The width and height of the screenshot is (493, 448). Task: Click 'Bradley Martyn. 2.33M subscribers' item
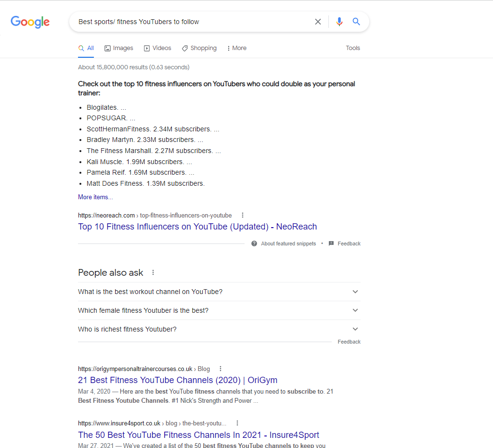pyautogui.click(x=145, y=140)
